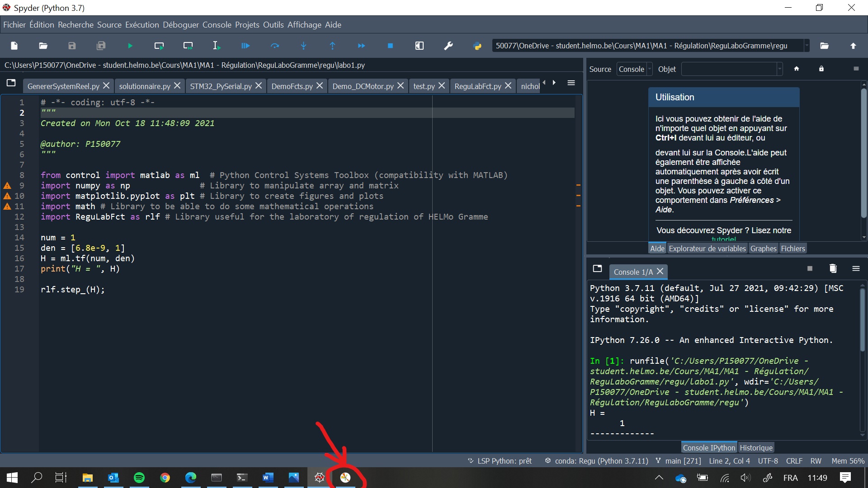
Task: Open Chrome from the taskbar
Action: pyautogui.click(x=165, y=478)
